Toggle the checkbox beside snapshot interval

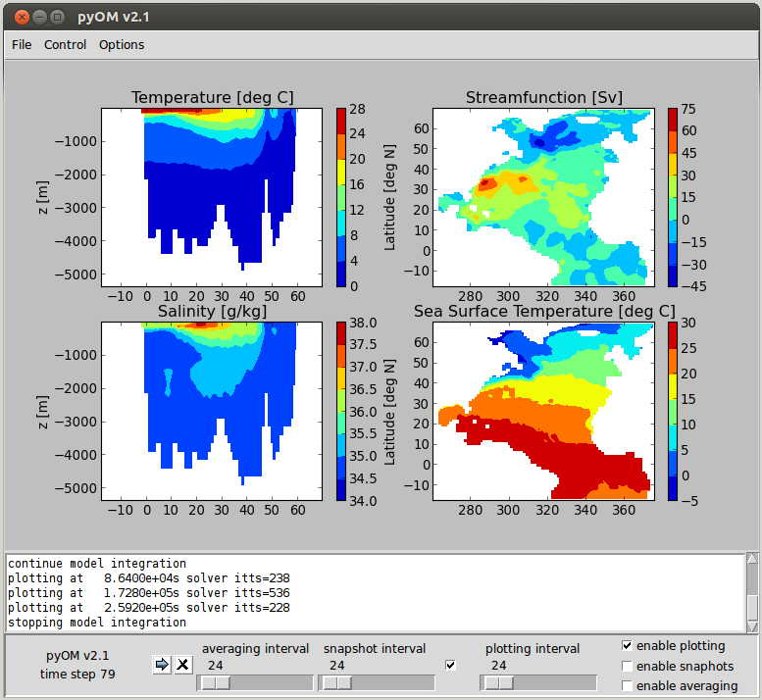[x=451, y=666]
